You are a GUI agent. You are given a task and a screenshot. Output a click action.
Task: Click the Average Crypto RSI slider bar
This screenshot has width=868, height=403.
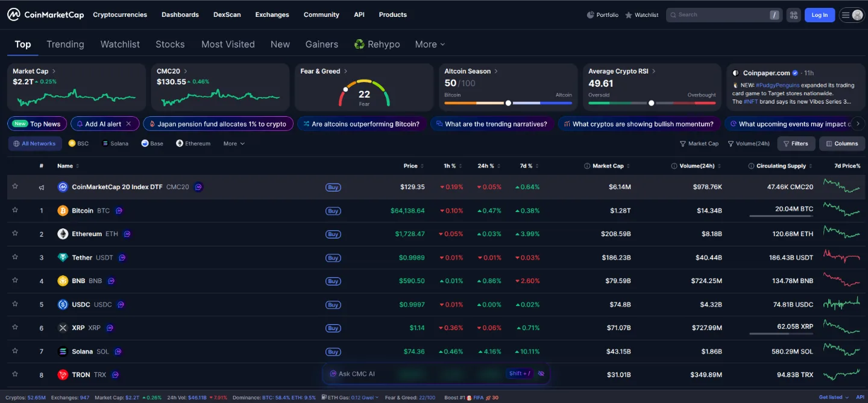(652, 103)
